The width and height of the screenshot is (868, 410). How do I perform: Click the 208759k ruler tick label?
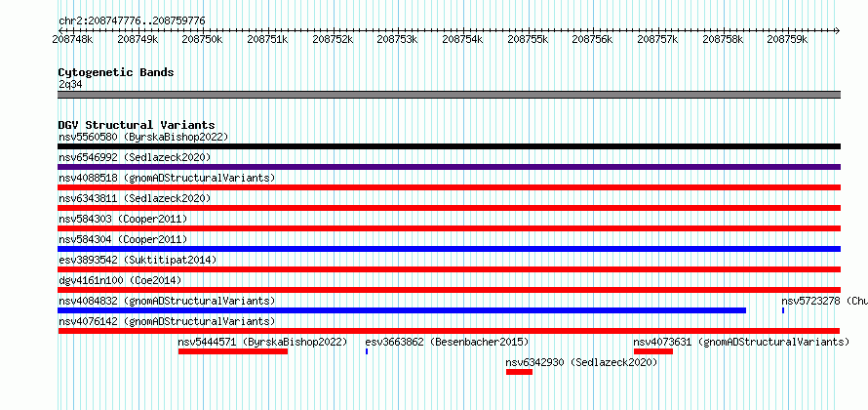[x=788, y=39]
